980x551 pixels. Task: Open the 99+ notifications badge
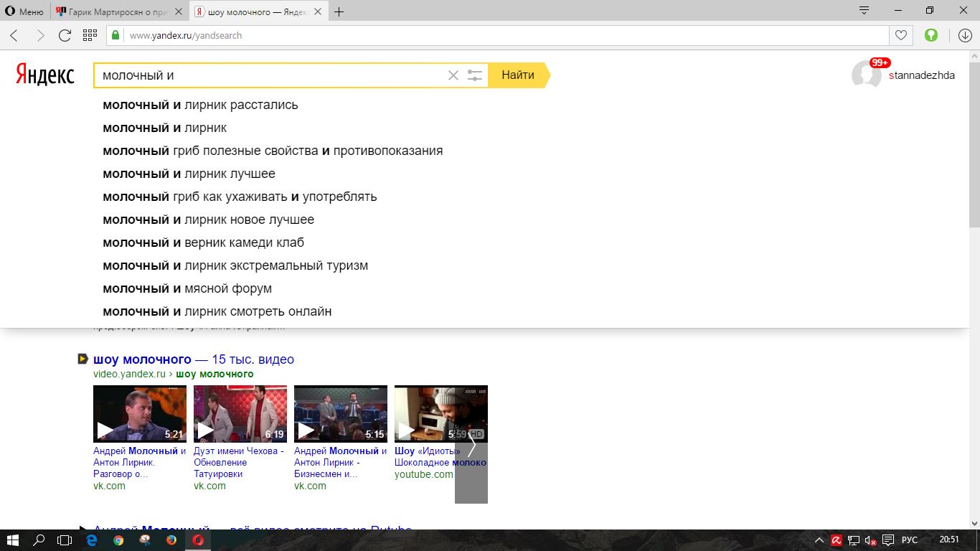880,62
